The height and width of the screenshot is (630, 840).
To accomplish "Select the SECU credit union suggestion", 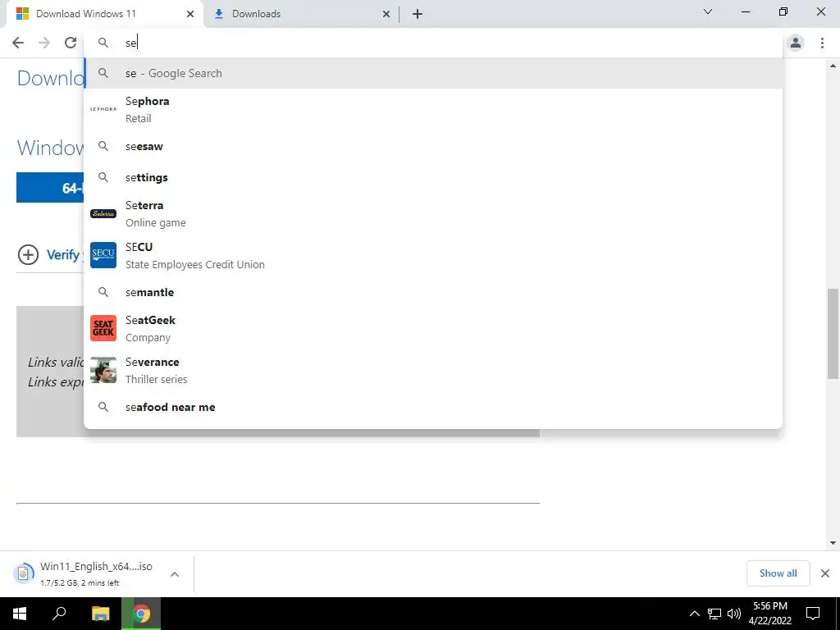I will pyautogui.click(x=433, y=256).
